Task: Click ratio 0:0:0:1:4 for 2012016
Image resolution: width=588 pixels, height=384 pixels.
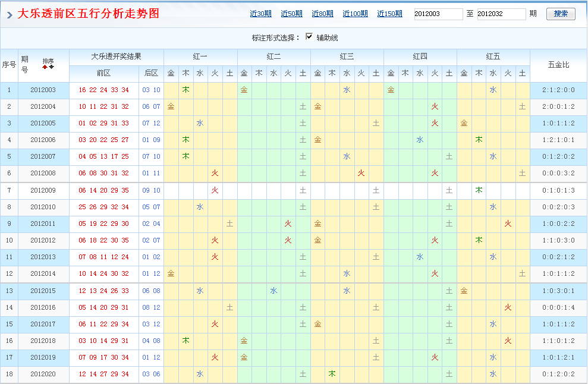Action: coord(558,307)
